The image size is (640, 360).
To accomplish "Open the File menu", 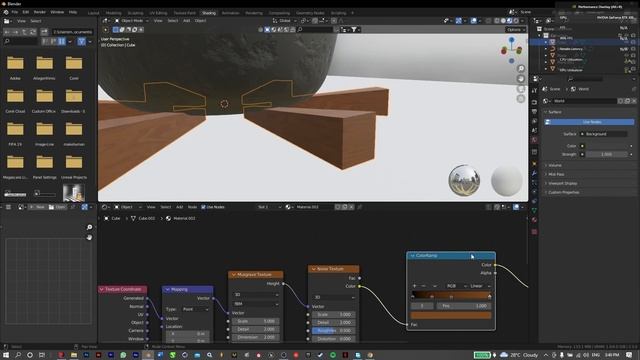I will [x=15, y=12].
